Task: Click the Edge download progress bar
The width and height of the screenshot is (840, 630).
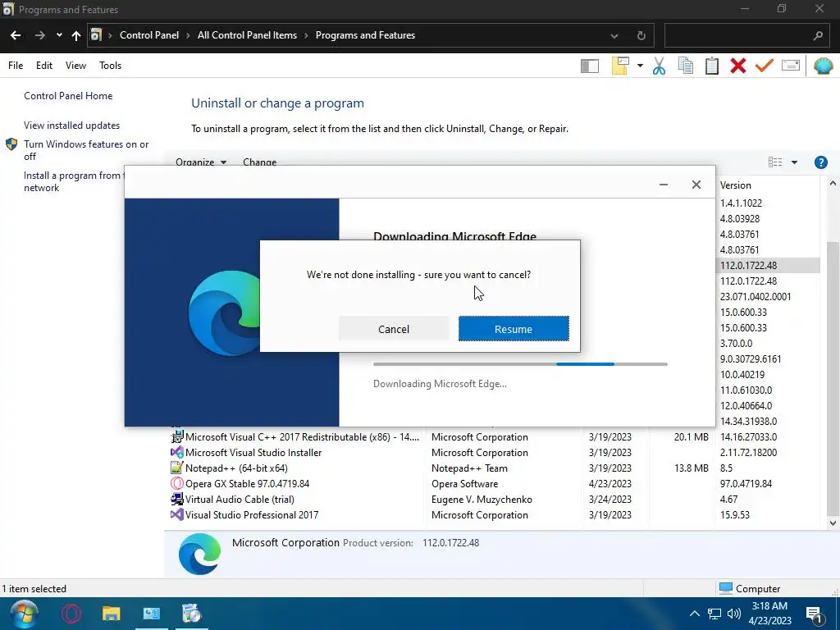Action: tap(520, 364)
